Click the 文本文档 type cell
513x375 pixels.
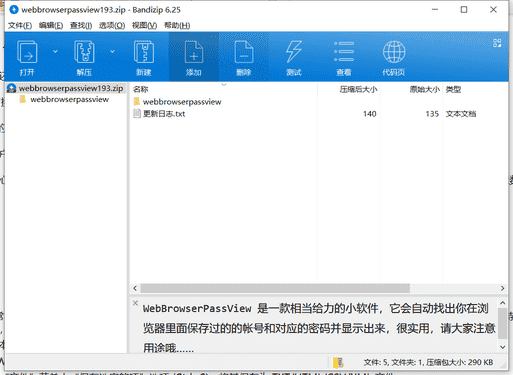coord(461,114)
